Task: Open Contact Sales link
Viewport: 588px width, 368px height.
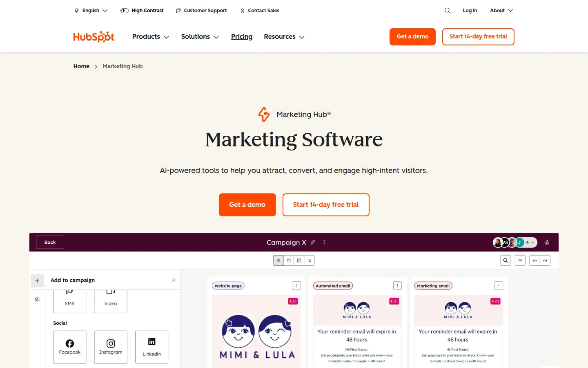Action: 260,11
